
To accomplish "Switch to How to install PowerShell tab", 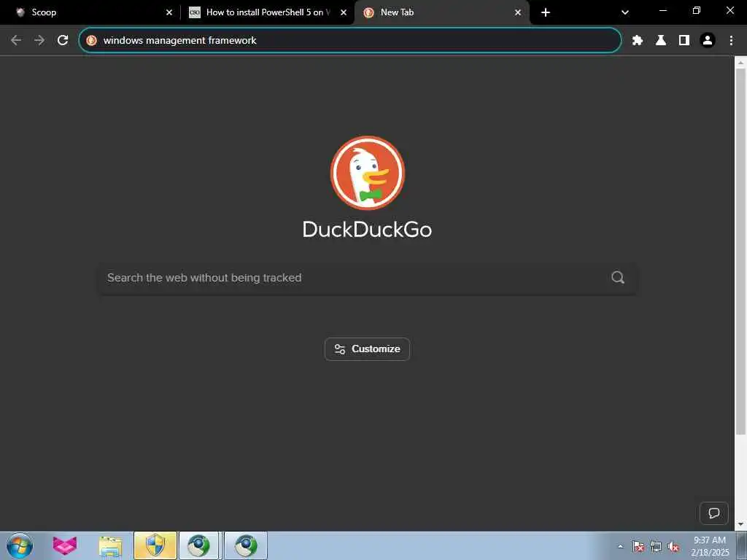I will [267, 12].
